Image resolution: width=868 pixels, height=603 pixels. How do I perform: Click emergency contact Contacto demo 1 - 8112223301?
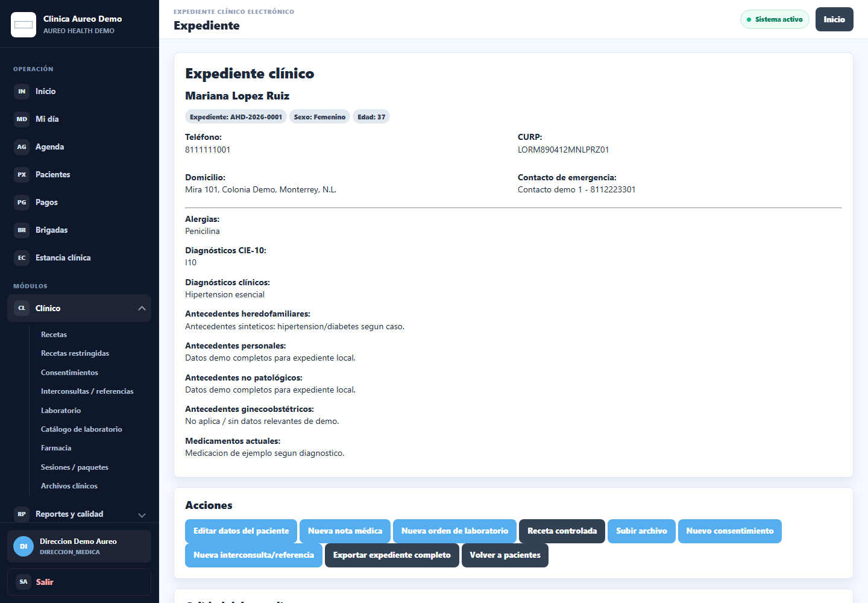(x=576, y=189)
